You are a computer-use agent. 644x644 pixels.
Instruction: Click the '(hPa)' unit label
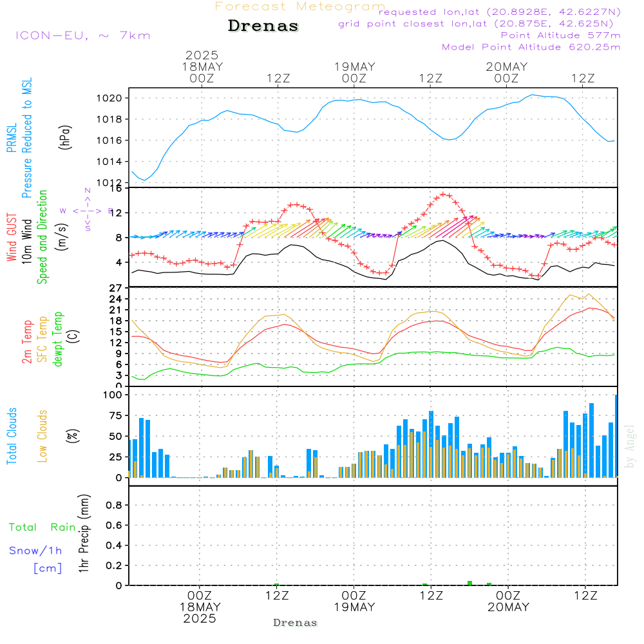click(x=65, y=137)
